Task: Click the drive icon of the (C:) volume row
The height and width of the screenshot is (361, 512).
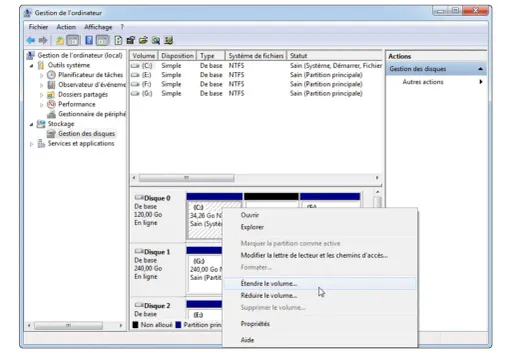Action: point(135,66)
